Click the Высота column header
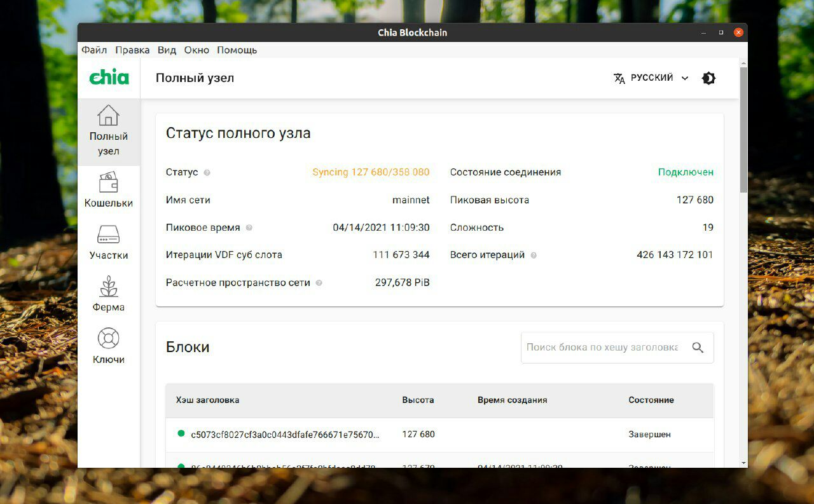 point(418,400)
